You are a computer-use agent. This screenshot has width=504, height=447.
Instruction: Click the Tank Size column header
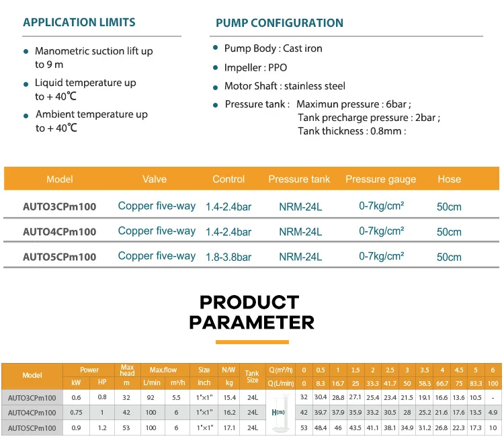tap(252, 376)
